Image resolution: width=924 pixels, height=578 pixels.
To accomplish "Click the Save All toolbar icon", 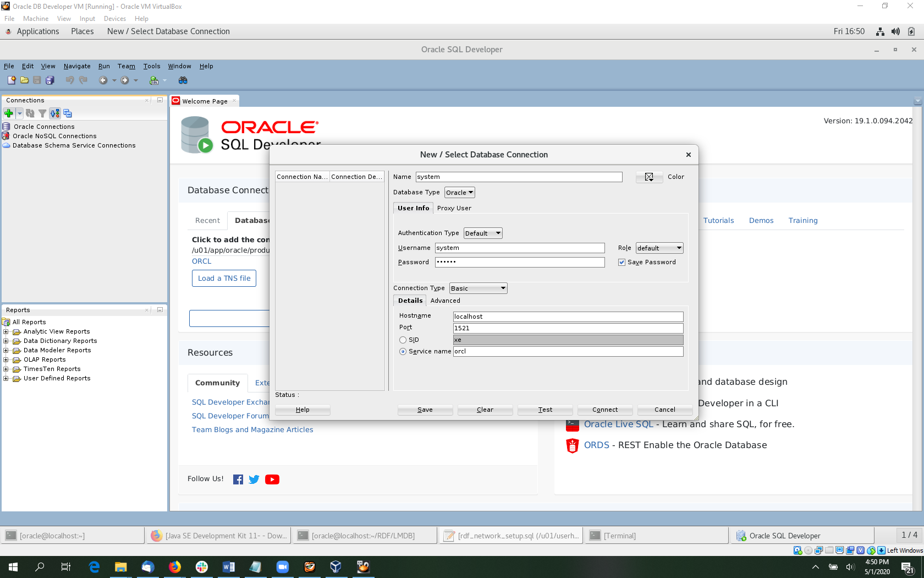I will click(x=50, y=80).
